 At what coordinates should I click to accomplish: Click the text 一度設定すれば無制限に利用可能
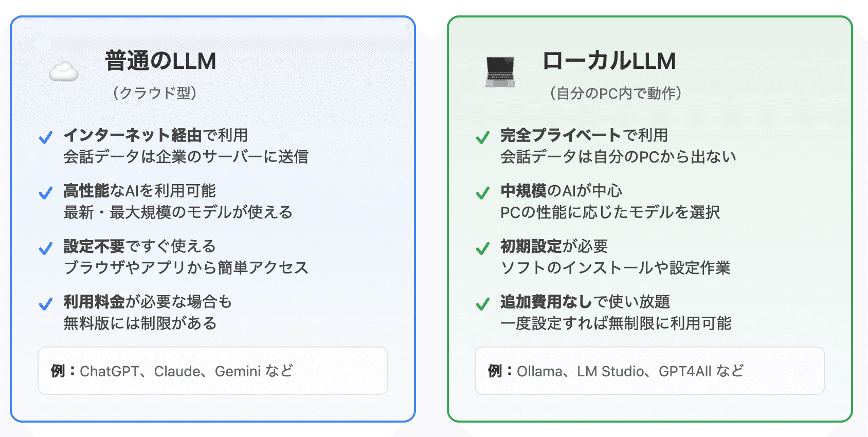(x=616, y=323)
